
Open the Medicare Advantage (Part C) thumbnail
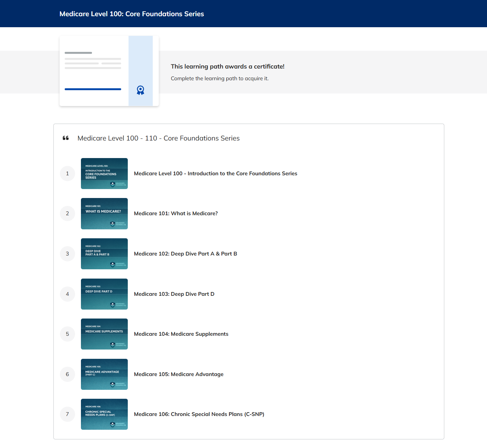pos(104,374)
